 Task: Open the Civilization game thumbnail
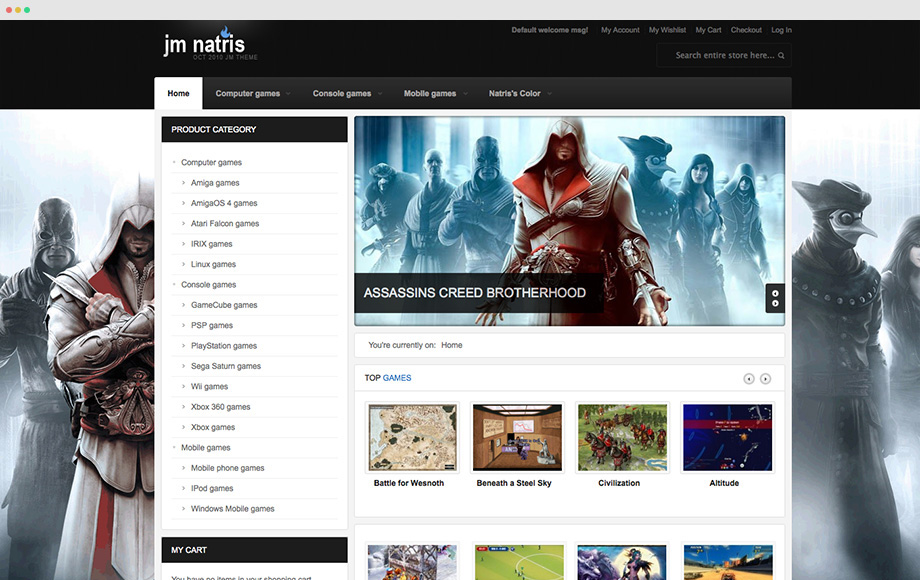click(623, 437)
